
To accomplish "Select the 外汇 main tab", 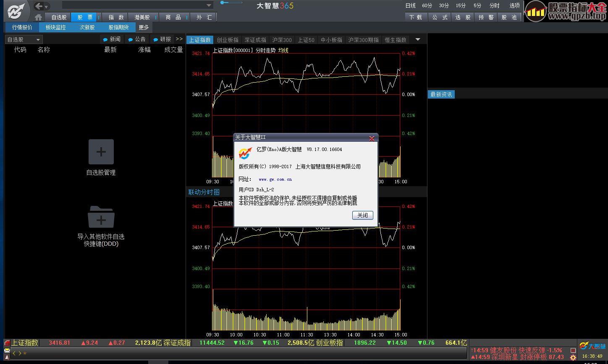I will point(204,17).
